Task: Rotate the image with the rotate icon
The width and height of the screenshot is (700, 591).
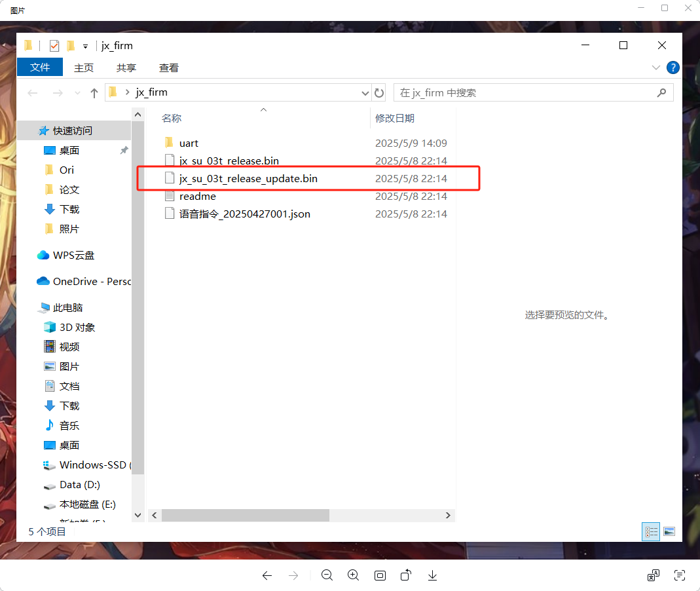Action: (x=406, y=575)
